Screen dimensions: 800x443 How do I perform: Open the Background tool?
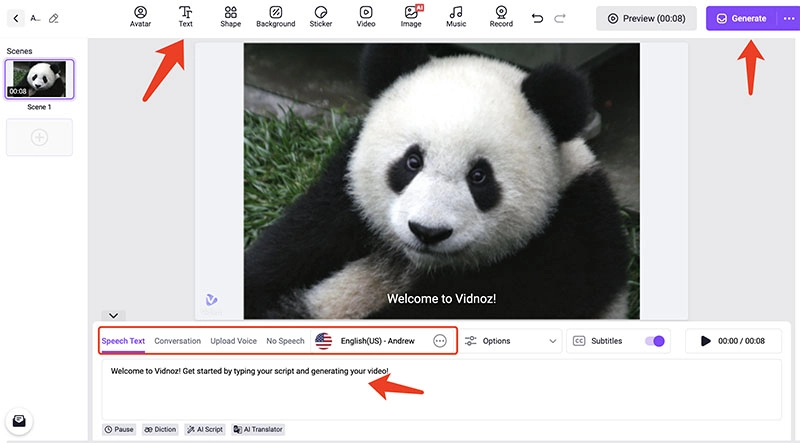click(x=275, y=16)
